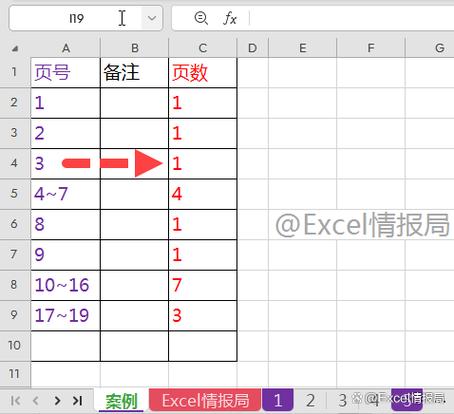The height and width of the screenshot is (414, 454).
Task: Select row 11 header
Action: click(15, 374)
